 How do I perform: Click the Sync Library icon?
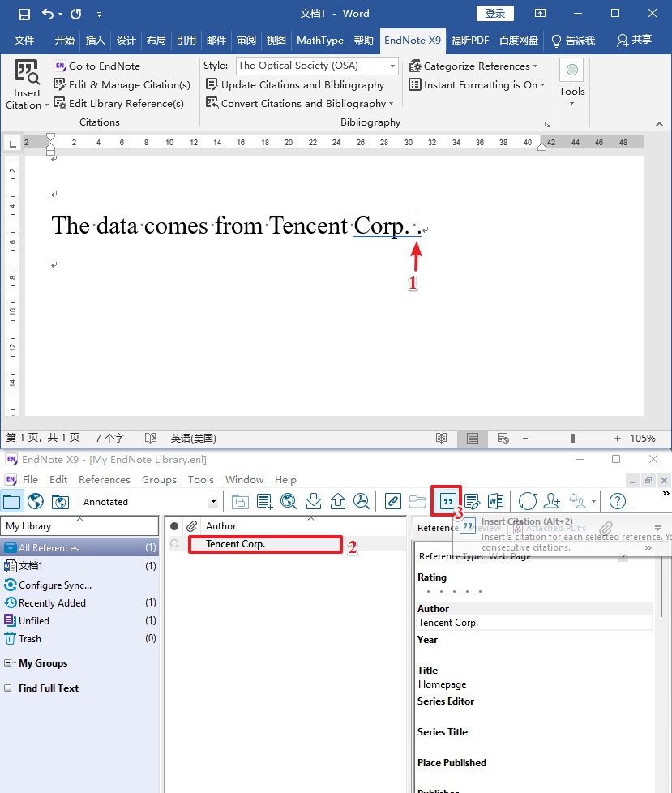tap(528, 502)
